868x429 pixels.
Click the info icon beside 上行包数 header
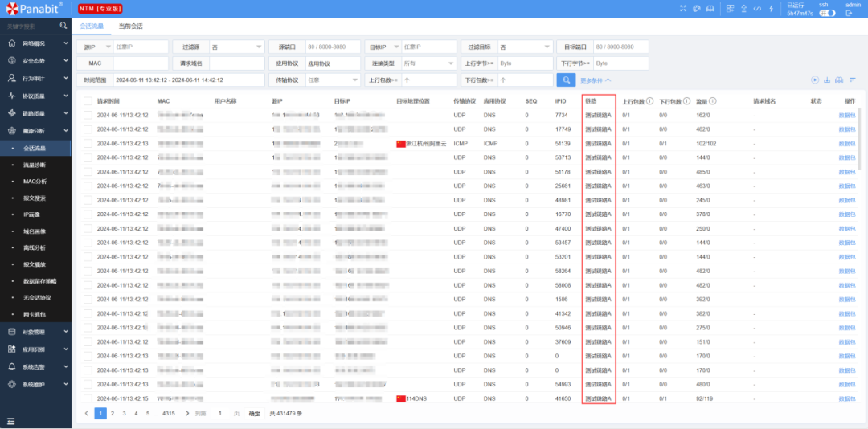pyautogui.click(x=650, y=101)
